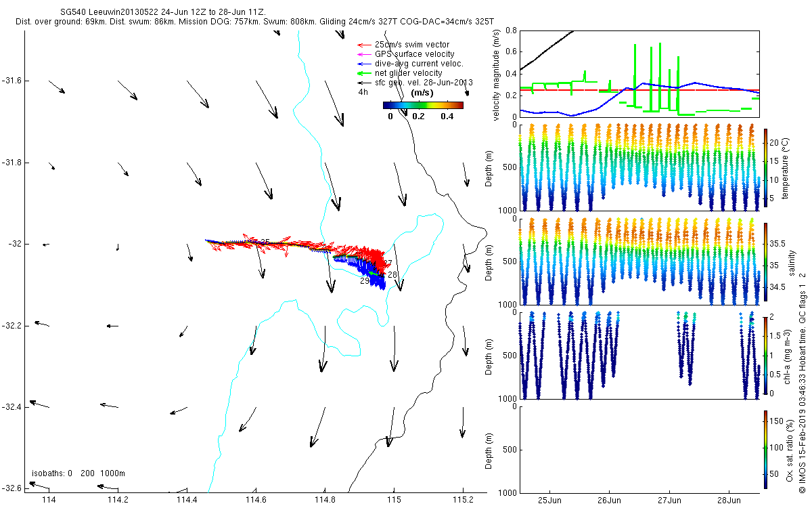Click the -31.6 latitude tick label
Screen dimensions: 812x508
click(x=10, y=81)
